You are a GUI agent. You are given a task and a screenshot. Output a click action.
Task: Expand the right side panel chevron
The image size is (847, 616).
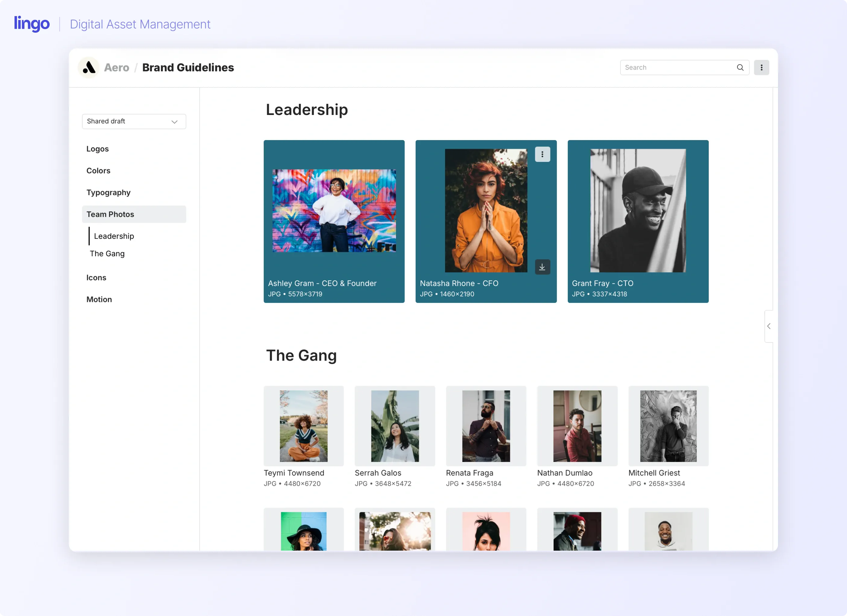click(769, 326)
